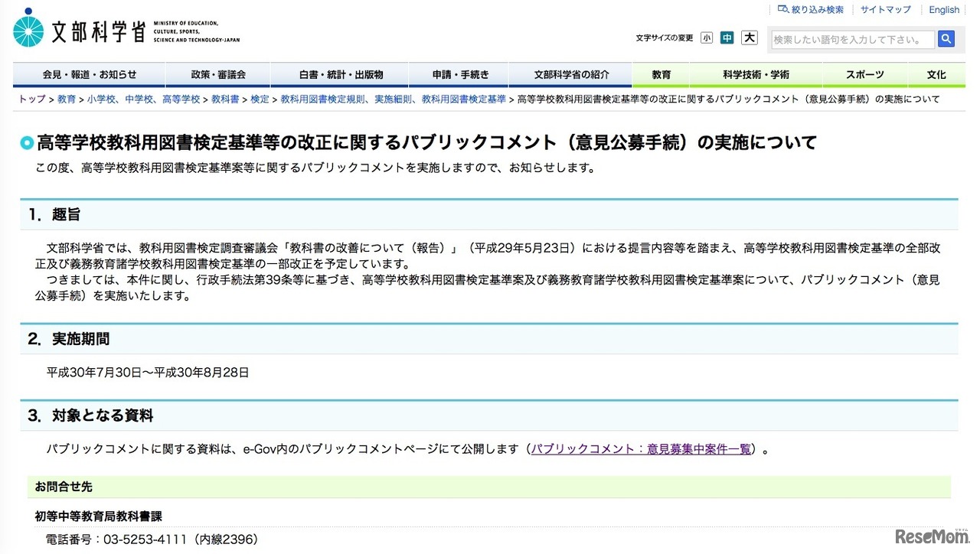Switch to the English version

(x=944, y=9)
